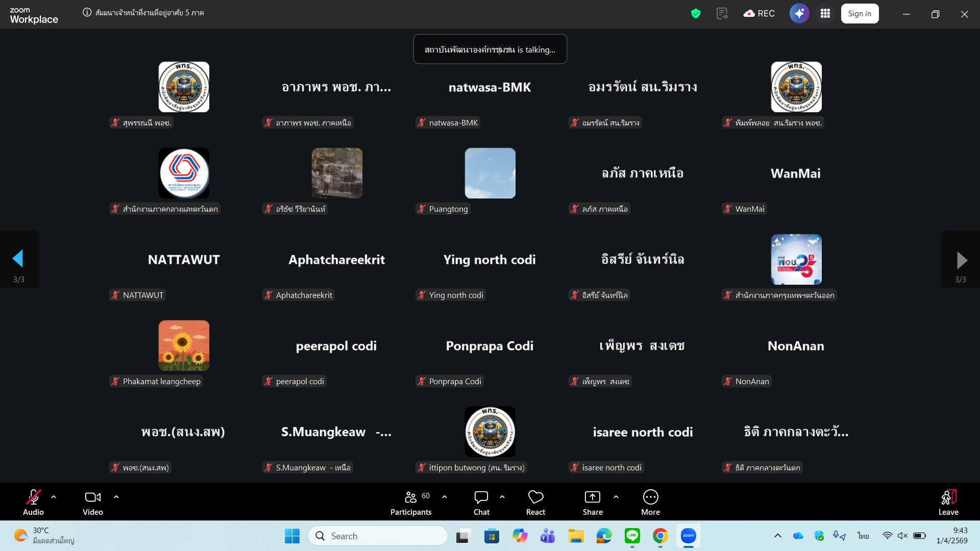
Task: Open LINE app from the taskbar
Action: point(632,536)
